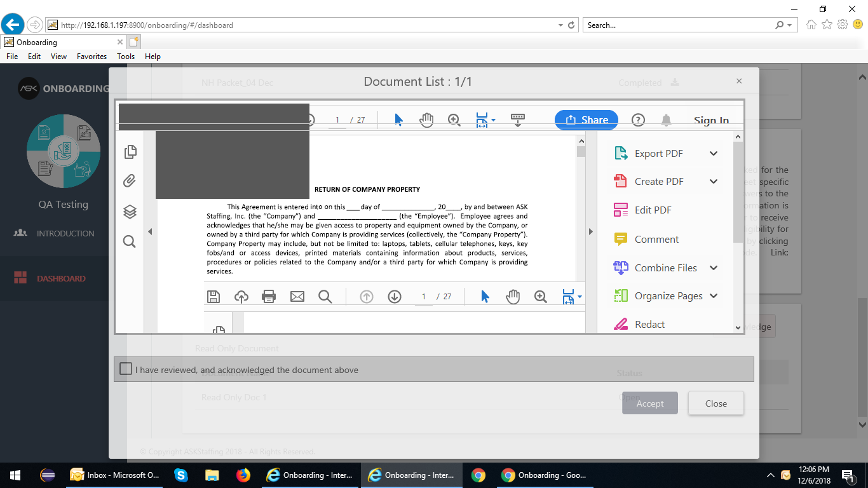
Task: Collapse the right tools pane arrow
Action: tap(590, 232)
